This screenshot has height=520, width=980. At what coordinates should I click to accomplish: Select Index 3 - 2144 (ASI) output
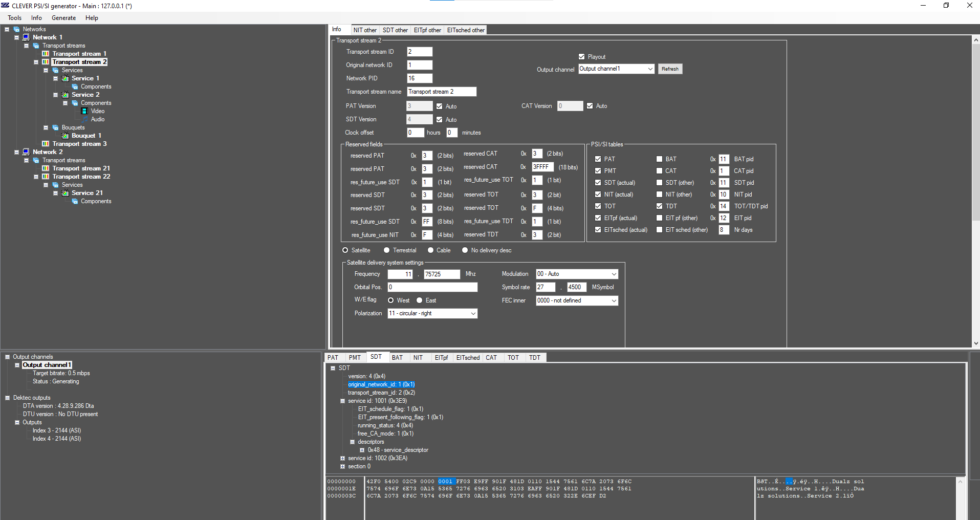click(x=57, y=430)
